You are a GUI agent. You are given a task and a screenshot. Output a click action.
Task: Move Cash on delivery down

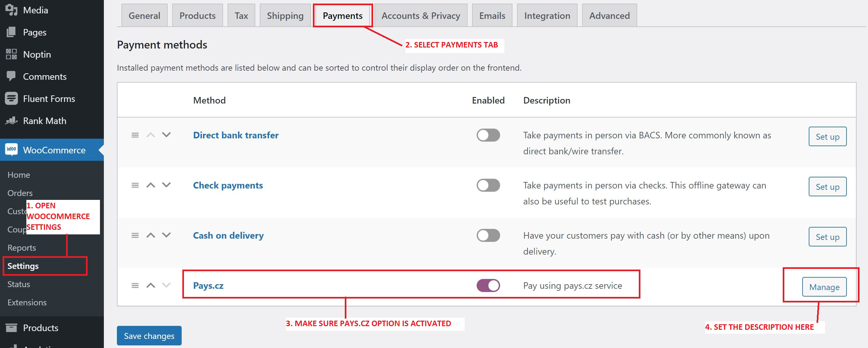point(166,235)
